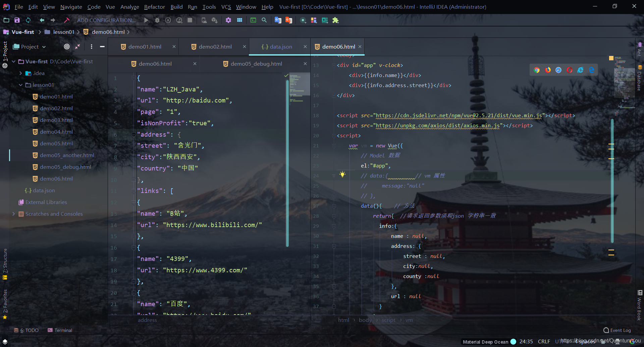
Task: Fold the div app block at line 13
Action: pos(334,65)
